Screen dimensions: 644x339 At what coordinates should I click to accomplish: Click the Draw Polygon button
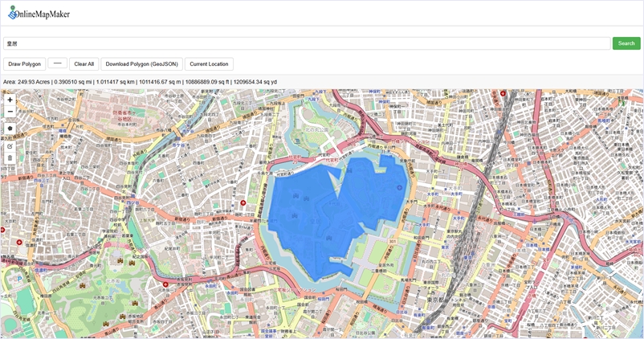(x=24, y=63)
